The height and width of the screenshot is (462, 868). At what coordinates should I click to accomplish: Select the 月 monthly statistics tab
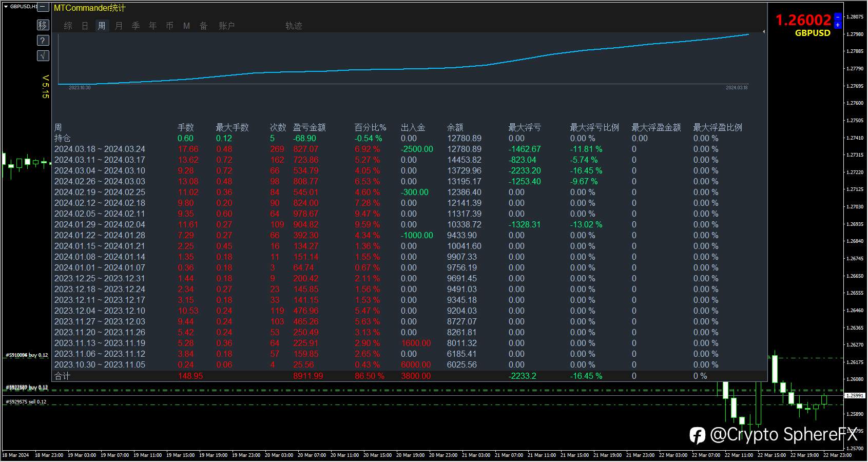point(119,26)
